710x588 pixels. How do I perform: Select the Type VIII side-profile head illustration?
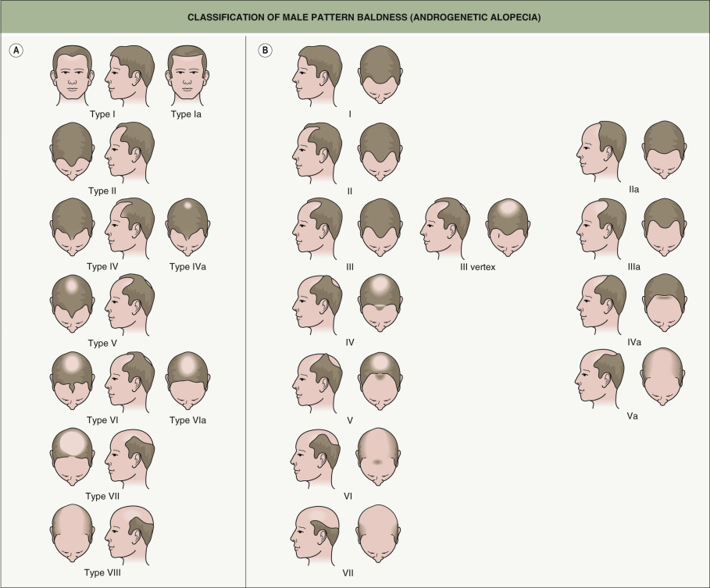(130, 533)
